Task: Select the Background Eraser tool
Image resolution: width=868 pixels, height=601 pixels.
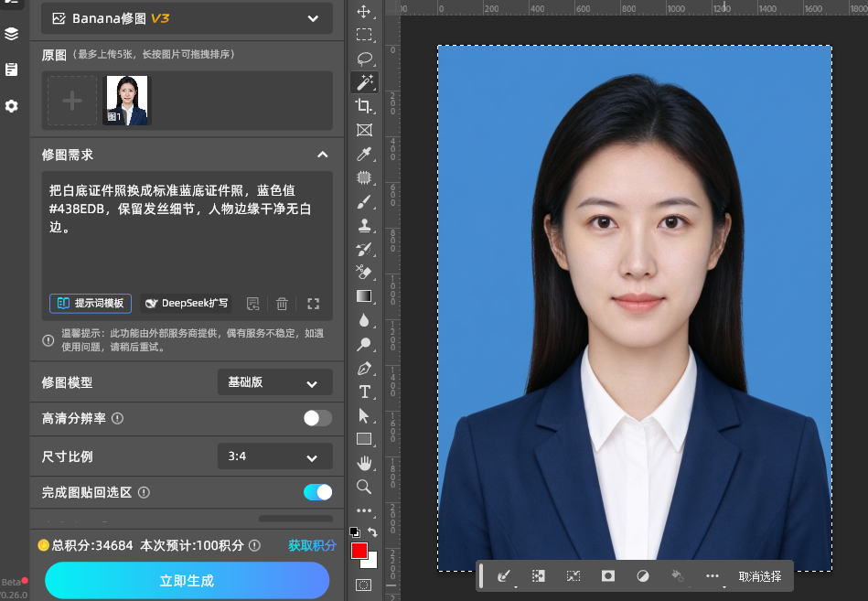Action: [364, 273]
